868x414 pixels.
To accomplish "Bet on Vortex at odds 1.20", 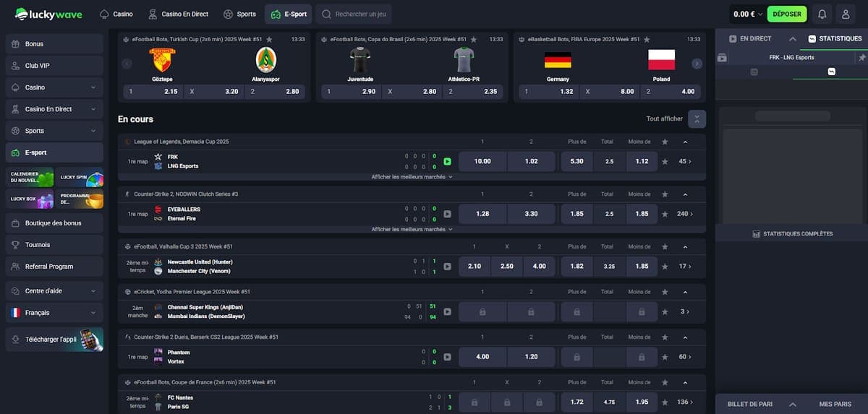I will point(531,357).
